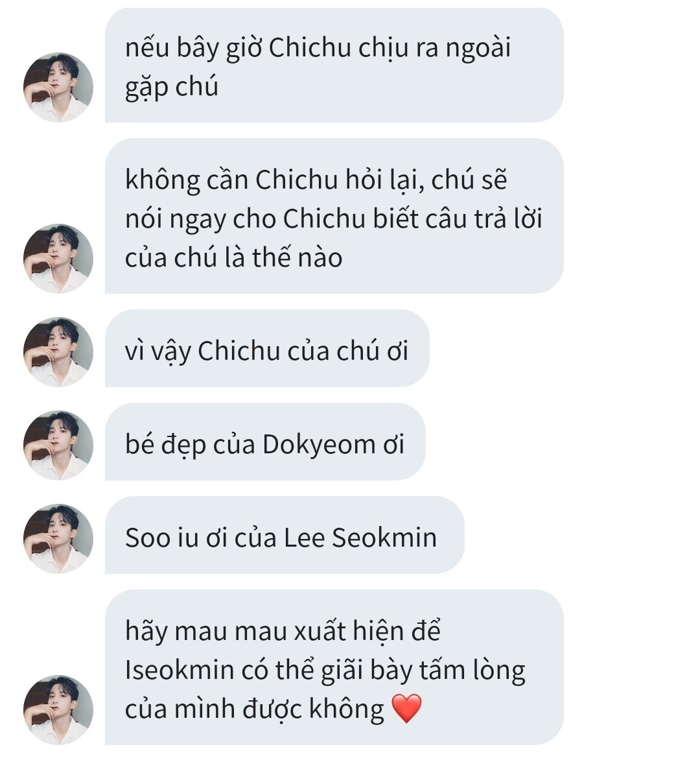Tap profile picture next to 'không cần Chichu' message
700x760 pixels.
58,258
